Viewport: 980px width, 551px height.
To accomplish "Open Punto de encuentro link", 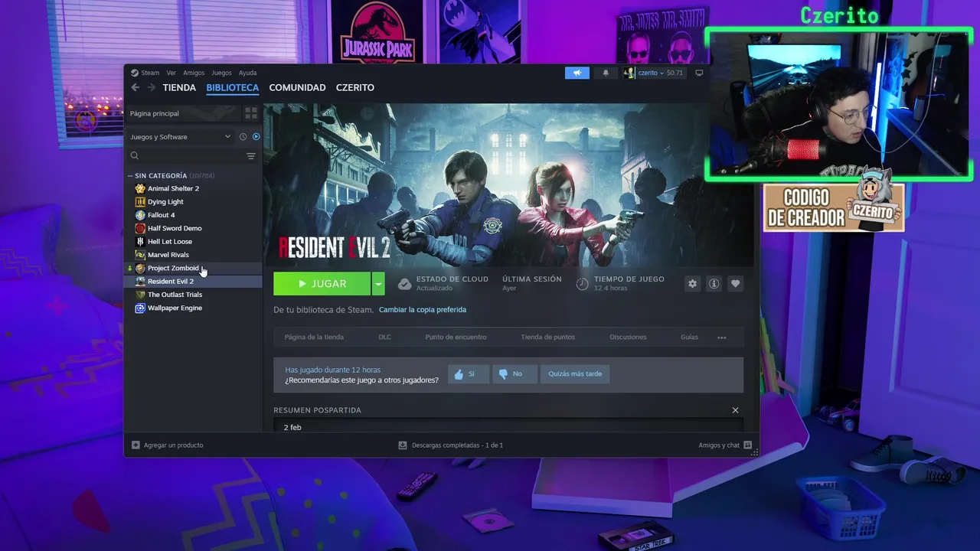I will (456, 337).
